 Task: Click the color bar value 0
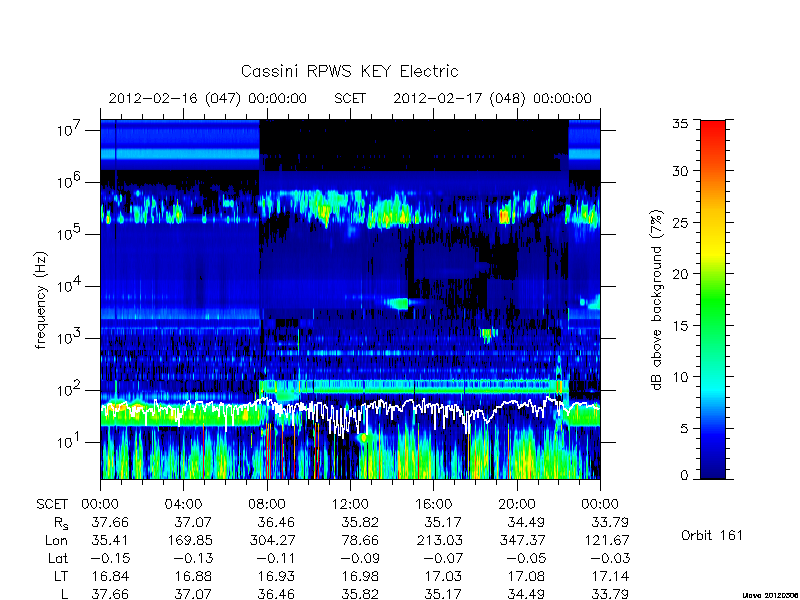tap(684, 475)
